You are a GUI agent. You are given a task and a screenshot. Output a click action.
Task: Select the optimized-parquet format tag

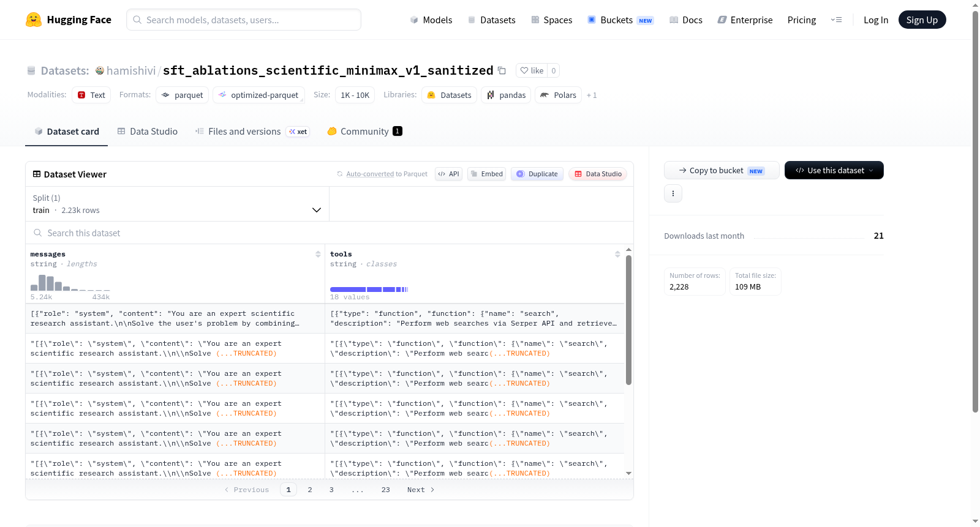258,95
